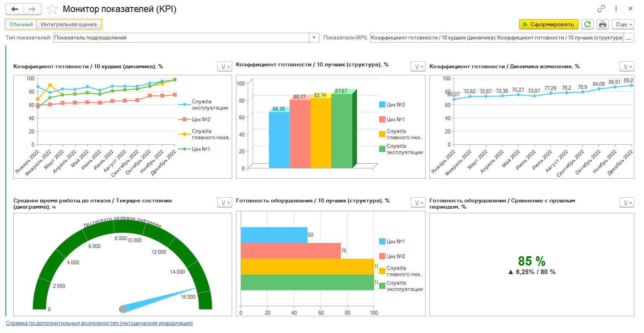Click red Цех №1 swatch in column chart legend
Viewport: 644px width, 333px height.
pyautogui.click(x=382, y=119)
